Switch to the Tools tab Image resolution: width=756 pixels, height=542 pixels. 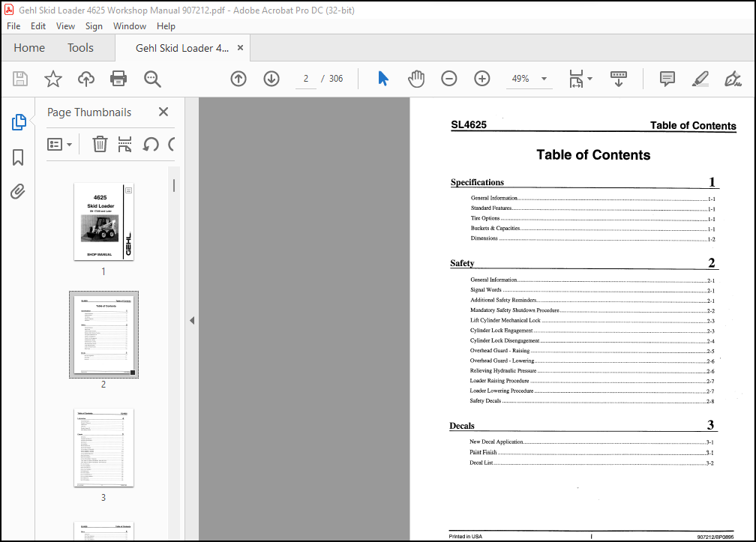(80, 48)
